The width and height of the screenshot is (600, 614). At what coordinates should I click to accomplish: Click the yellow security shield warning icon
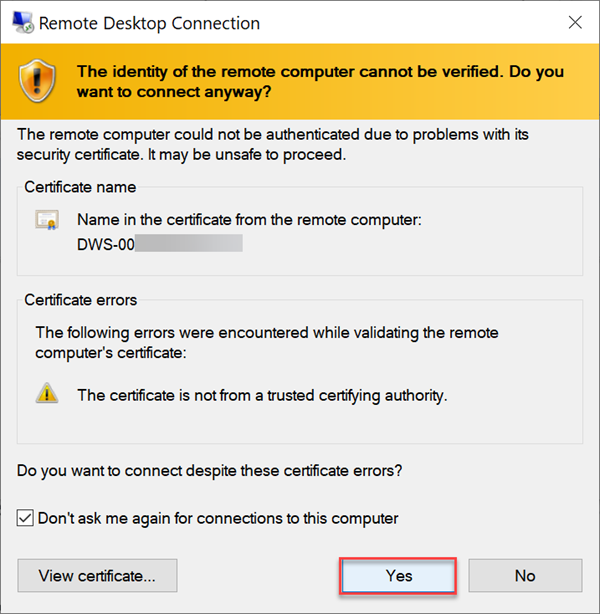42,81
